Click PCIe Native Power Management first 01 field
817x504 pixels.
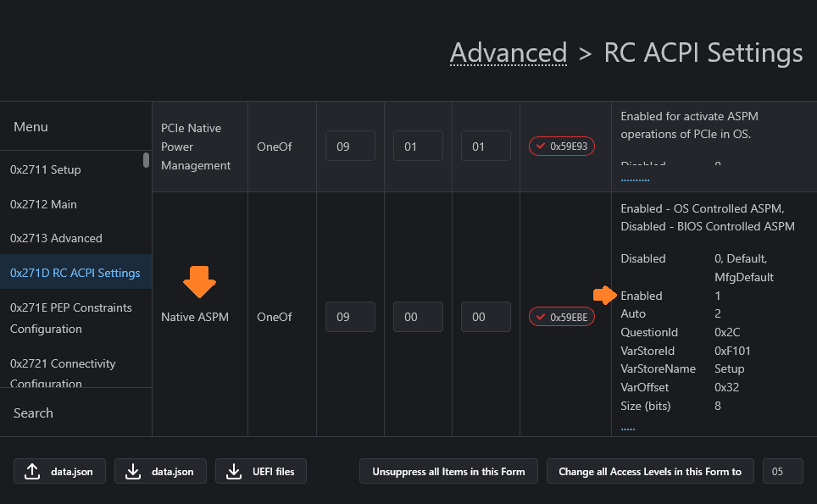[418, 147]
